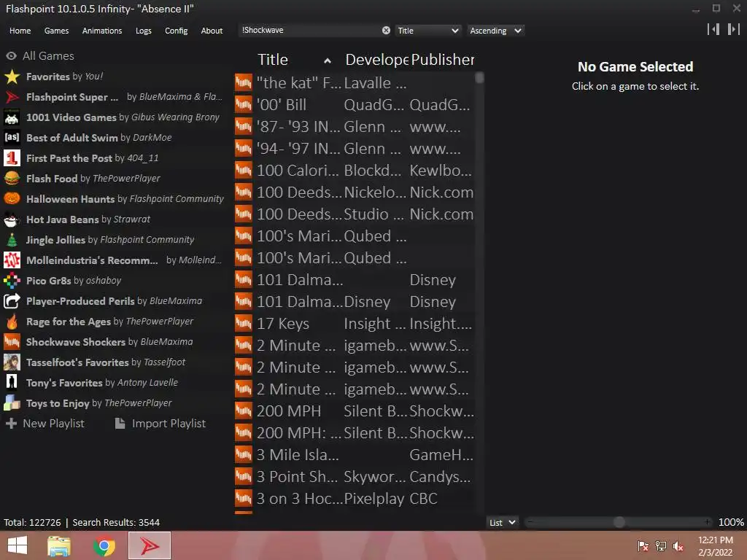Open Google Chrome from the taskbar
The width and height of the screenshot is (747, 560).
click(x=104, y=545)
